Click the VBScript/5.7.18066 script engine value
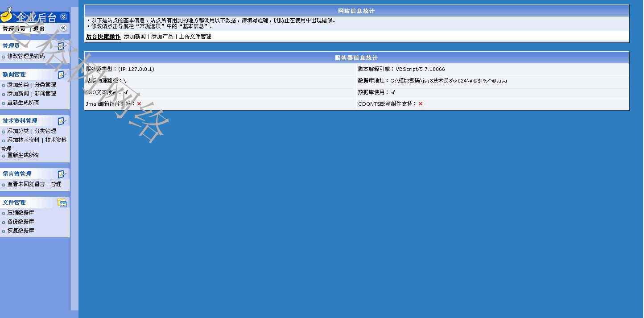 click(x=420, y=69)
